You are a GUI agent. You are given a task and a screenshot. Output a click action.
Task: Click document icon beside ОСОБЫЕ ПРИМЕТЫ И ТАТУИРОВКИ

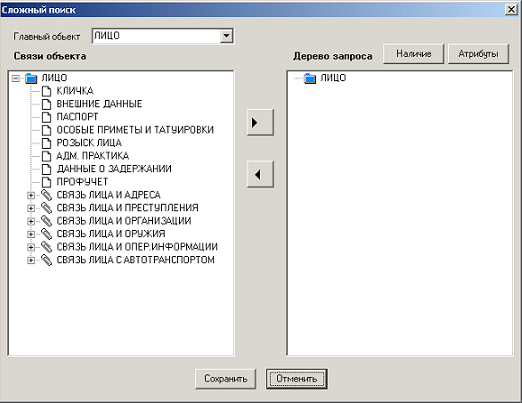46,130
